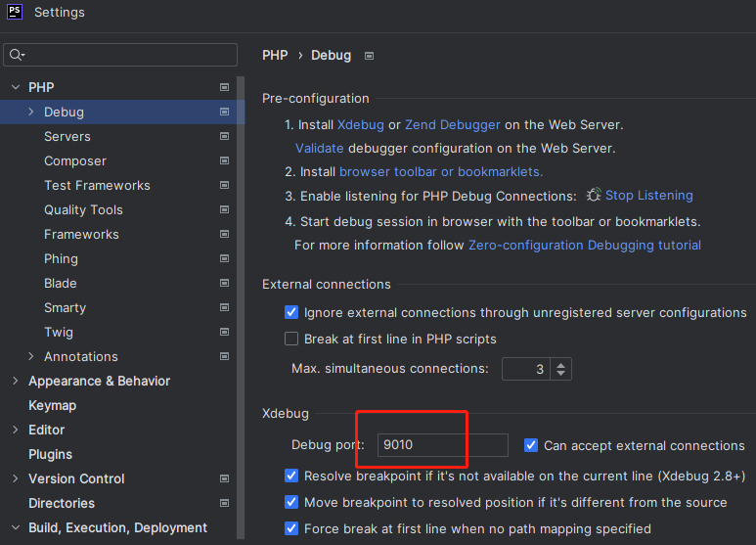Collapse Build, Execution, Deployment node
The image size is (756, 545).
pos(16,527)
